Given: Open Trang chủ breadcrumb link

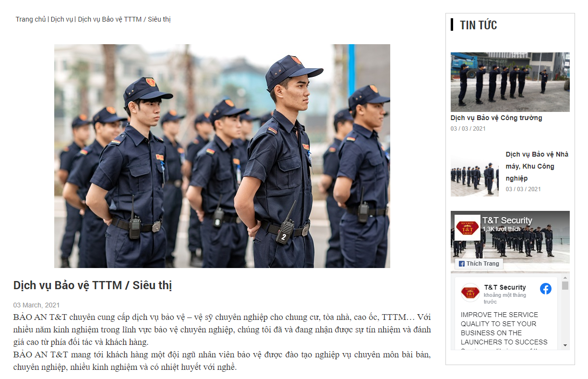Looking at the screenshot, I should pos(31,19).
